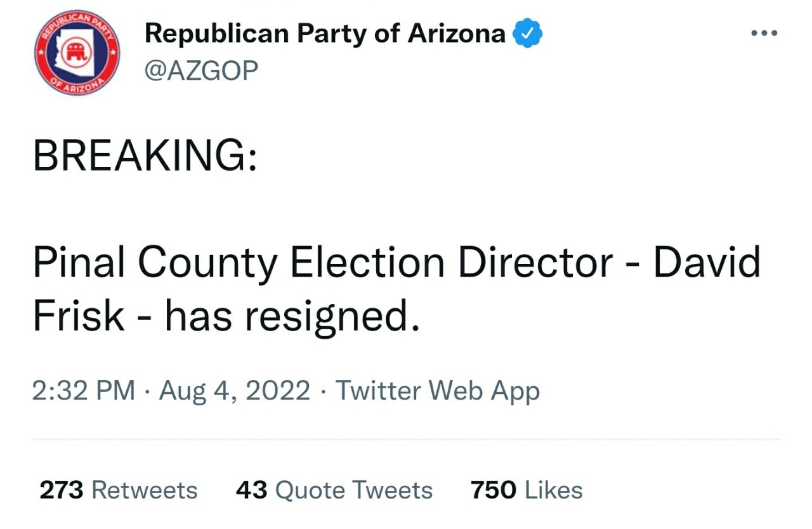
Task: Open the Republican Party of Arizona display name
Action: tap(325, 34)
